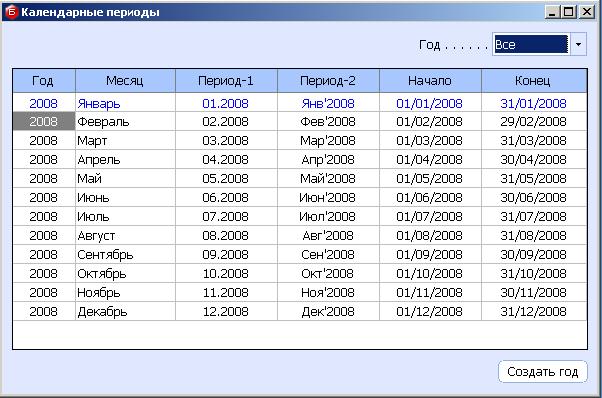
Task: Click the Период-2 column header
Action: point(328,81)
